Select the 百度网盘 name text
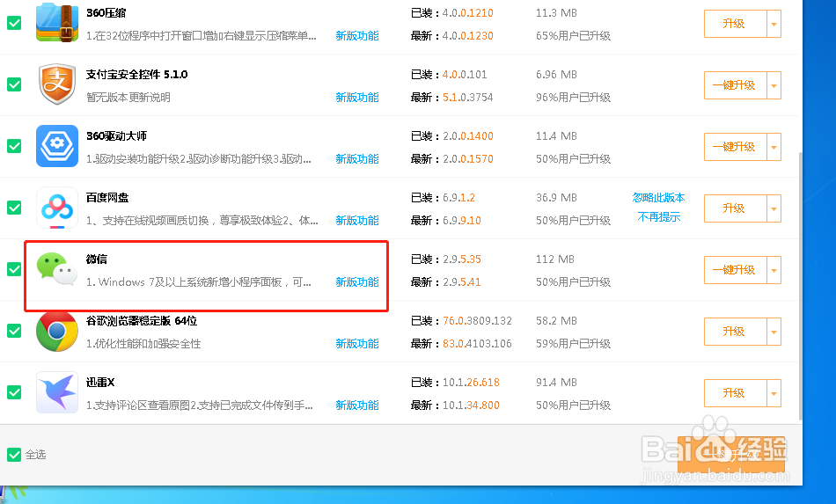The height and width of the screenshot is (504, 836). click(107, 198)
